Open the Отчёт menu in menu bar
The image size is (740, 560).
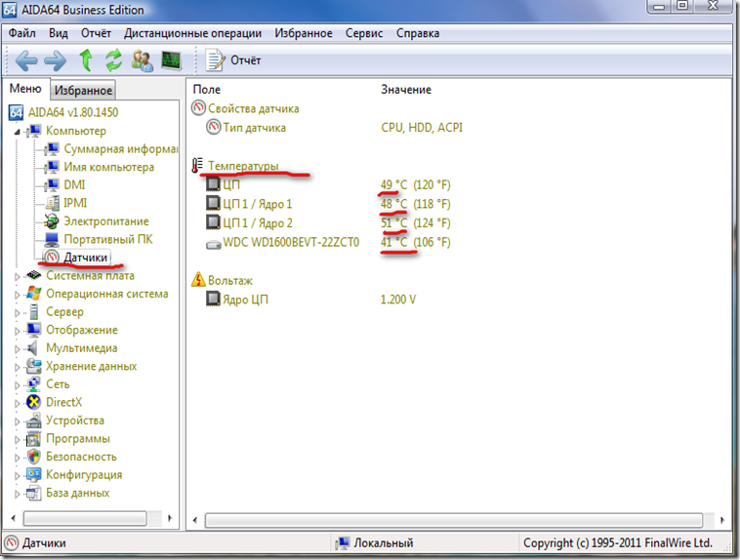tap(96, 33)
